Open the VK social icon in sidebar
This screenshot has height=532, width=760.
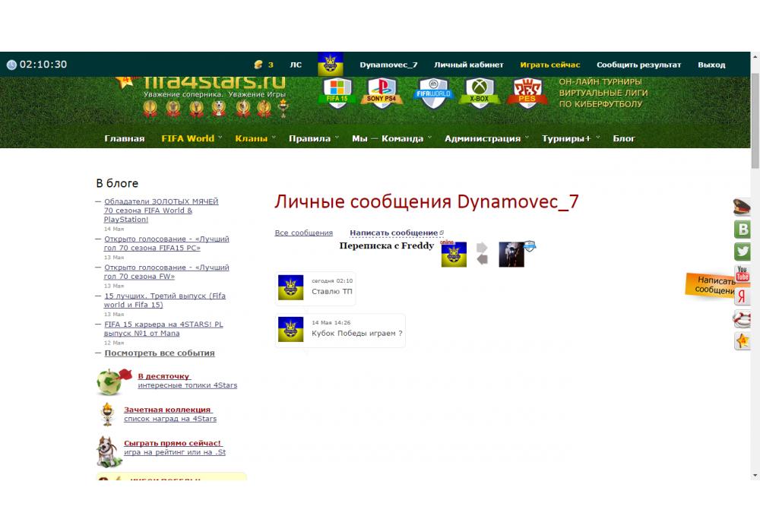743,230
